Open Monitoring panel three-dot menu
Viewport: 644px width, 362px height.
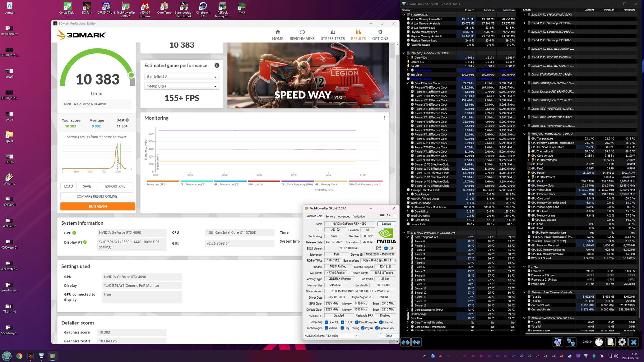(384, 118)
